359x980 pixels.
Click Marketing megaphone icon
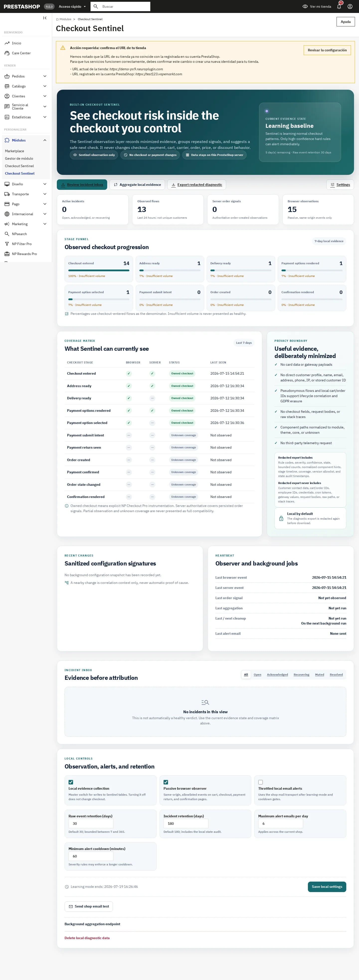(7, 224)
